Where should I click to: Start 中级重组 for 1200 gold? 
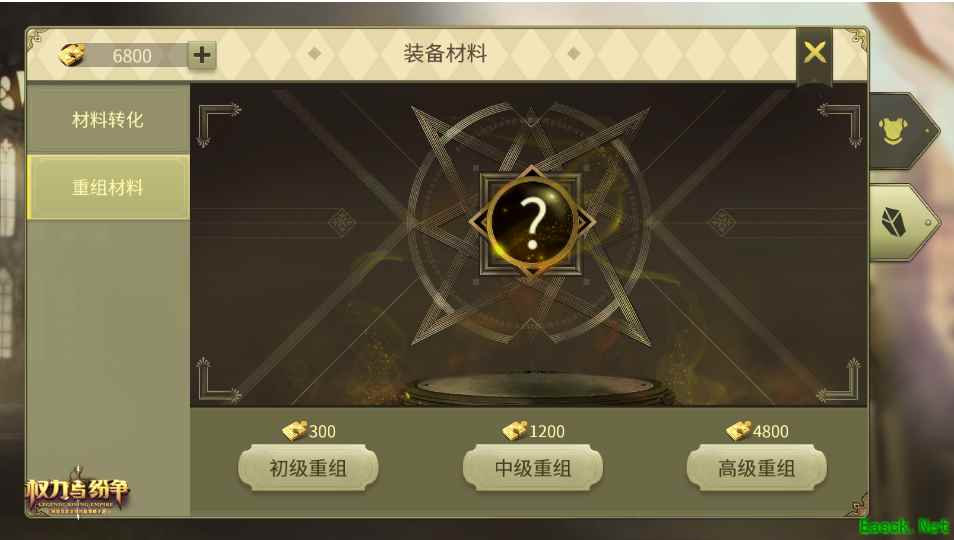(x=532, y=468)
